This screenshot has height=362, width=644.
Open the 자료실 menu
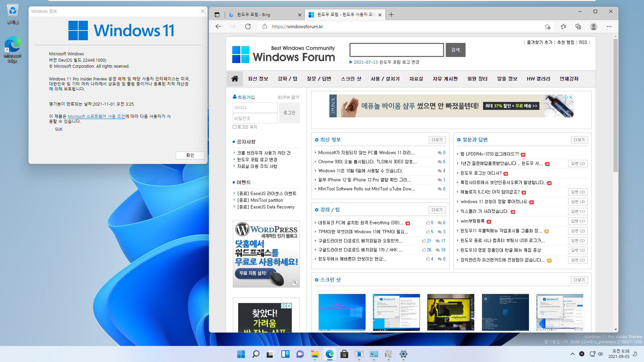[x=416, y=78]
